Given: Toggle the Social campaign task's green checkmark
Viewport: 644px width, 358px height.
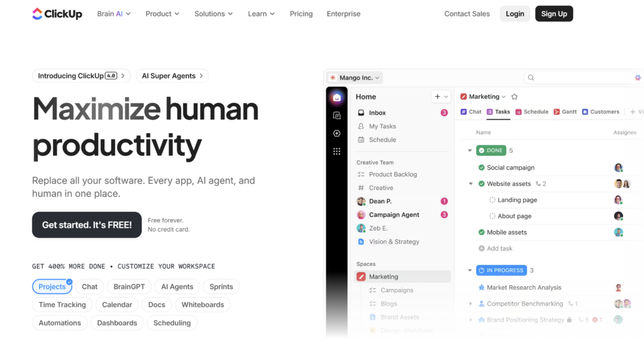Looking at the screenshot, I should click(482, 168).
